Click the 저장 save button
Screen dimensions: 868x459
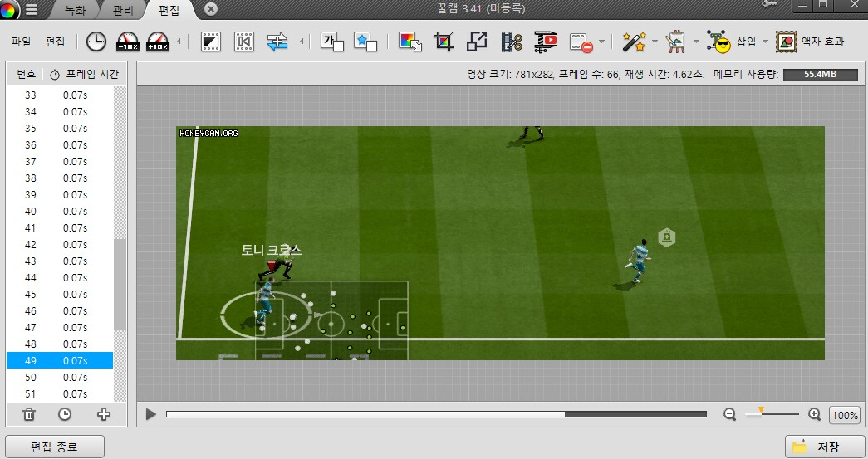(824, 446)
